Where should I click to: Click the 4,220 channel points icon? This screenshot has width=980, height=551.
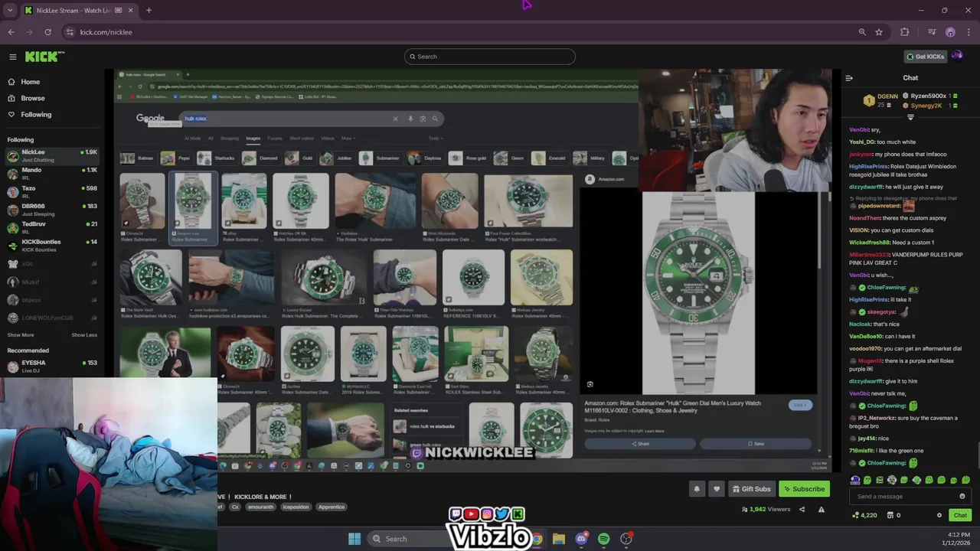(x=864, y=515)
